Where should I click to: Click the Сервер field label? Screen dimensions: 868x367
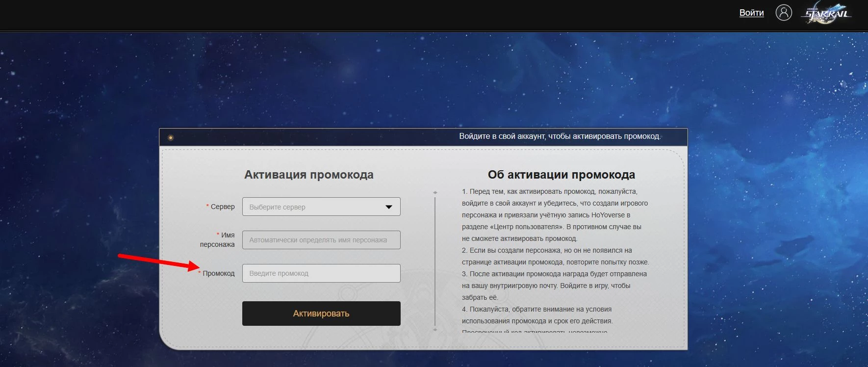[222, 207]
